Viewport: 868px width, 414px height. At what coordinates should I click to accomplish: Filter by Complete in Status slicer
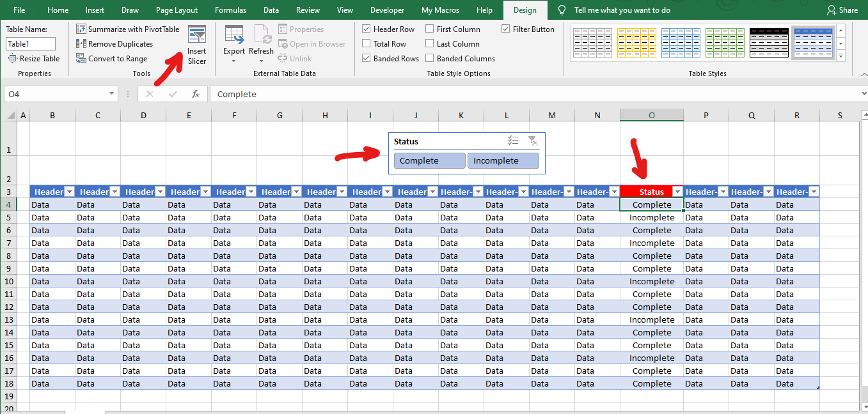click(x=429, y=161)
